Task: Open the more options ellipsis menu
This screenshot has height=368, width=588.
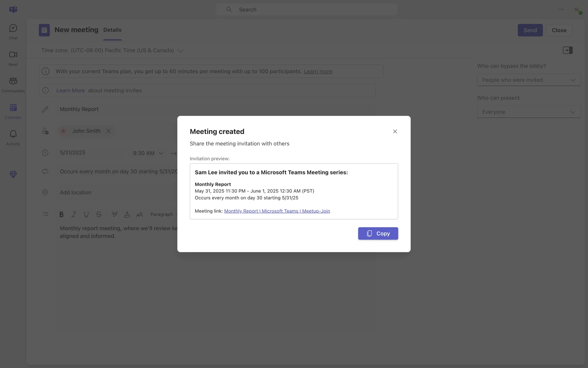Action: pyautogui.click(x=561, y=10)
